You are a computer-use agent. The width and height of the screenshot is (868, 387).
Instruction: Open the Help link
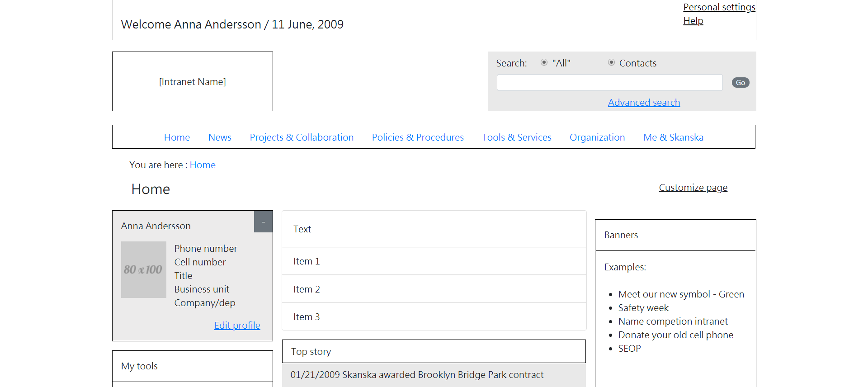[x=693, y=21]
